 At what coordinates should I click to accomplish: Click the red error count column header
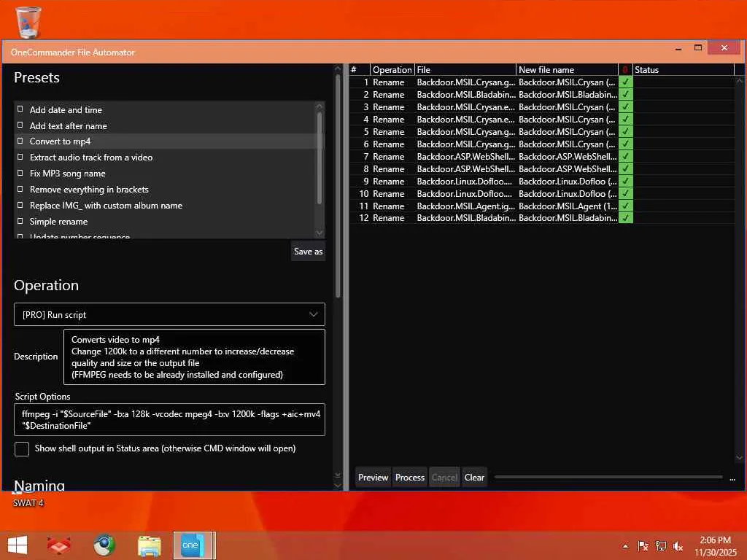point(625,69)
